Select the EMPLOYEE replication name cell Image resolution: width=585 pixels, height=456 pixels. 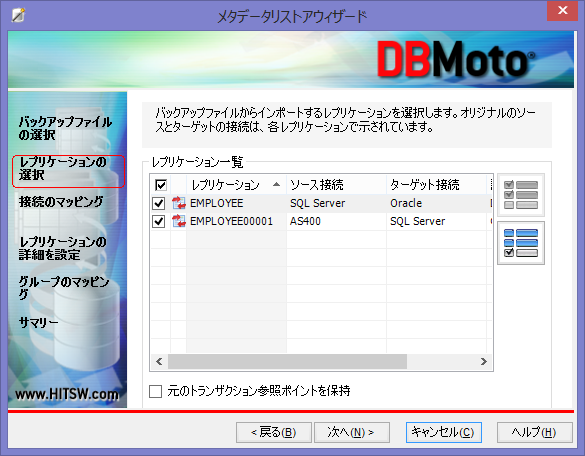click(x=236, y=203)
